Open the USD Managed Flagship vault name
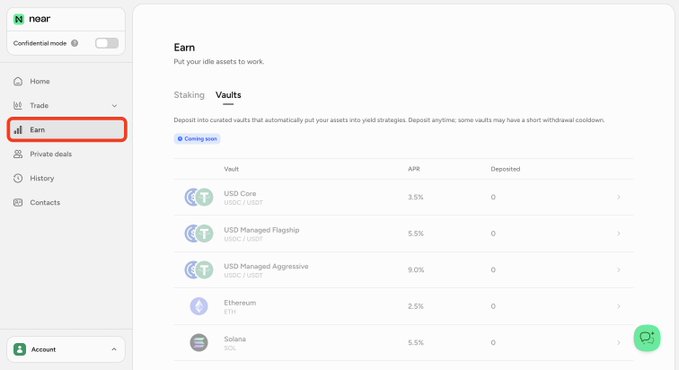Screen dimensions: 679x370 262,230
